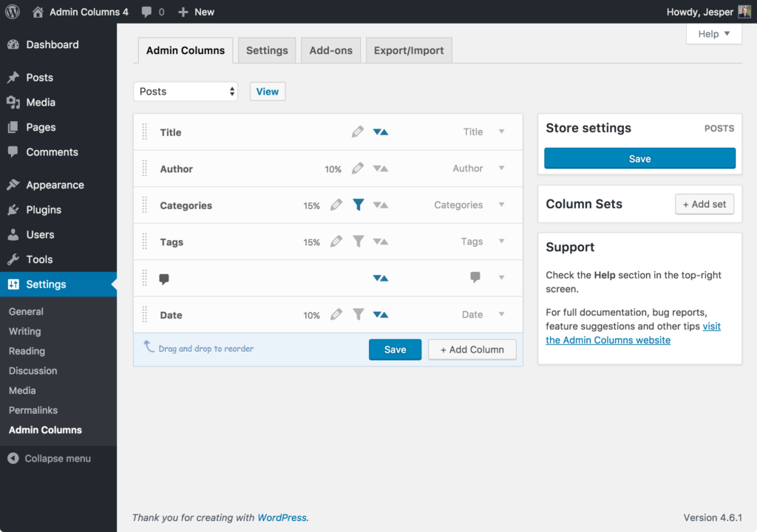
Task: Switch to the Admin Columns tab
Action: [186, 50]
